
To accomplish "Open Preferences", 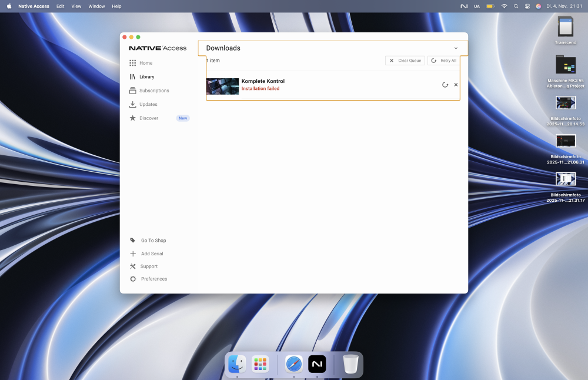I will tap(149, 279).
